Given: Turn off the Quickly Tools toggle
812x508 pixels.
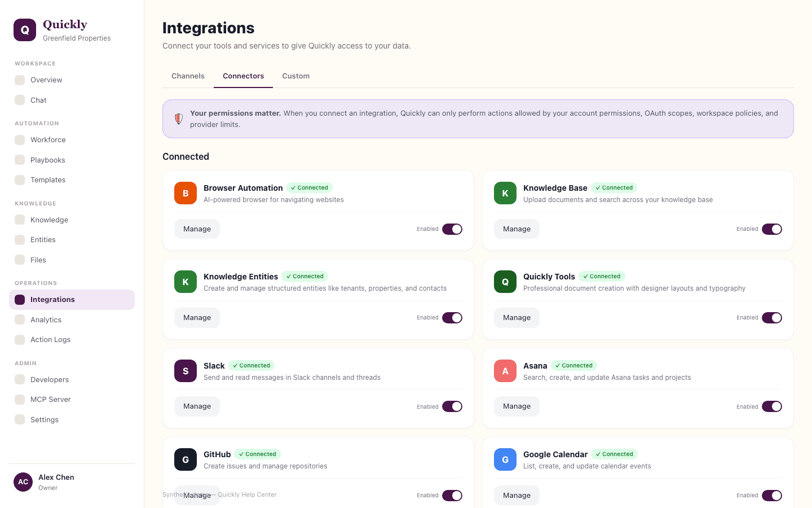Looking at the screenshot, I should click(x=772, y=318).
